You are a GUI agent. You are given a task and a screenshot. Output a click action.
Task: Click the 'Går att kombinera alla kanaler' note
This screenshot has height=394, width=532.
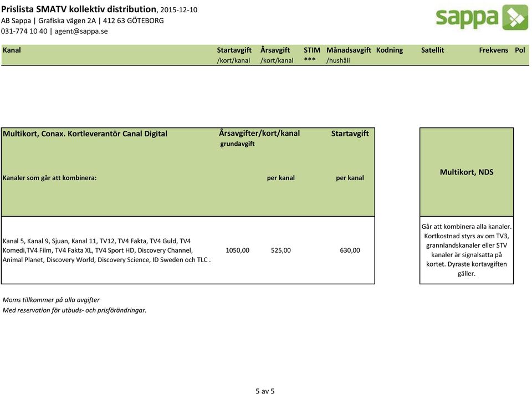[467, 250]
